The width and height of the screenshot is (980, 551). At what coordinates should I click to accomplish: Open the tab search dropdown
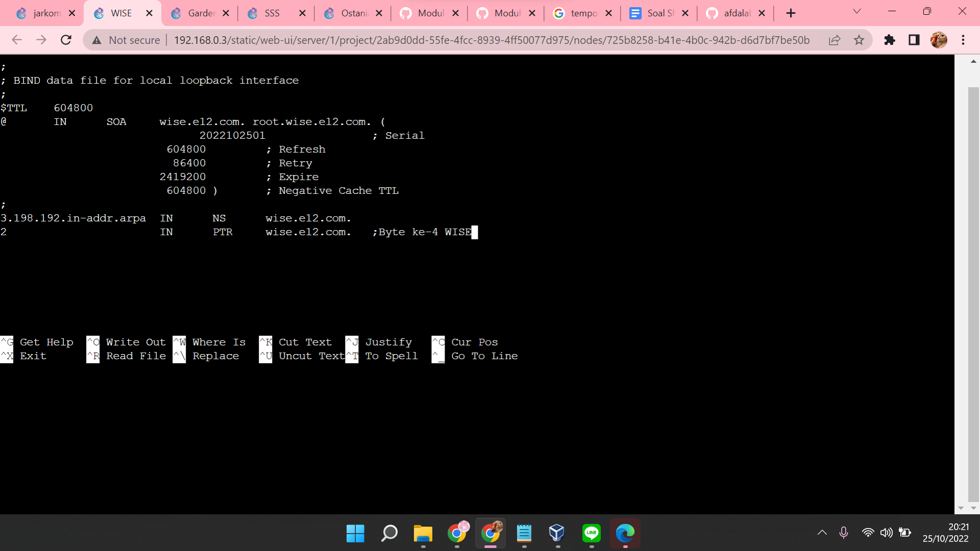tap(857, 11)
